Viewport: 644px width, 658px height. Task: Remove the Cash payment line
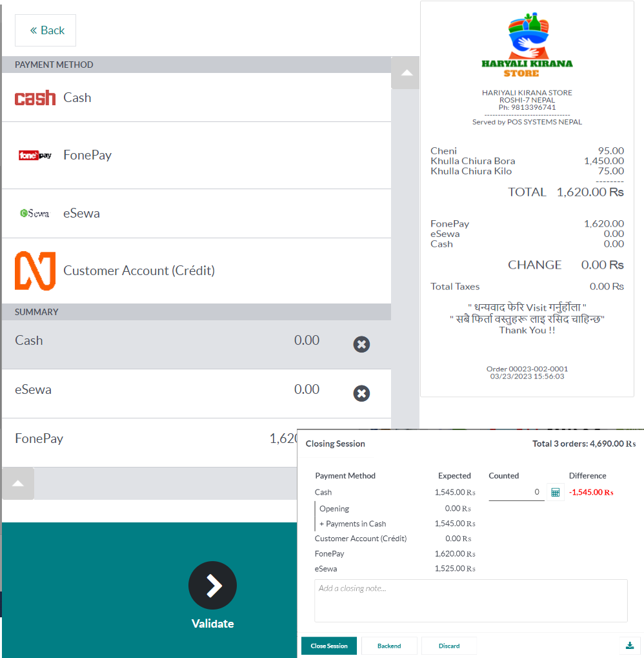(361, 344)
